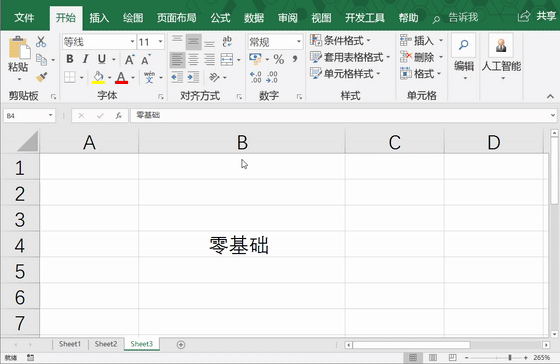560x364 pixels.
Task: Copy selection with the copy icon
Action: pyautogui.click(x=41, y=60)
